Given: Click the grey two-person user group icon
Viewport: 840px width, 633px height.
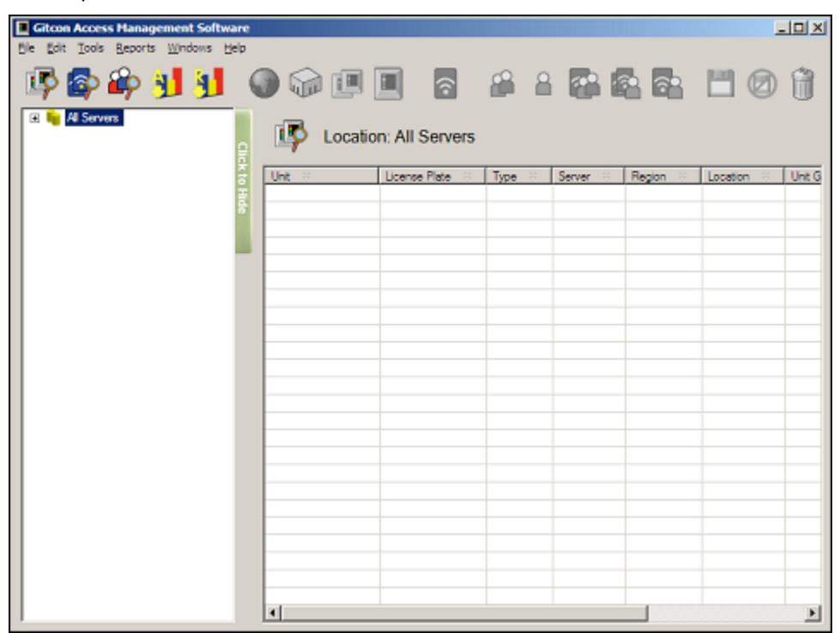Looking at the screenshot, I should click(502, 83).
